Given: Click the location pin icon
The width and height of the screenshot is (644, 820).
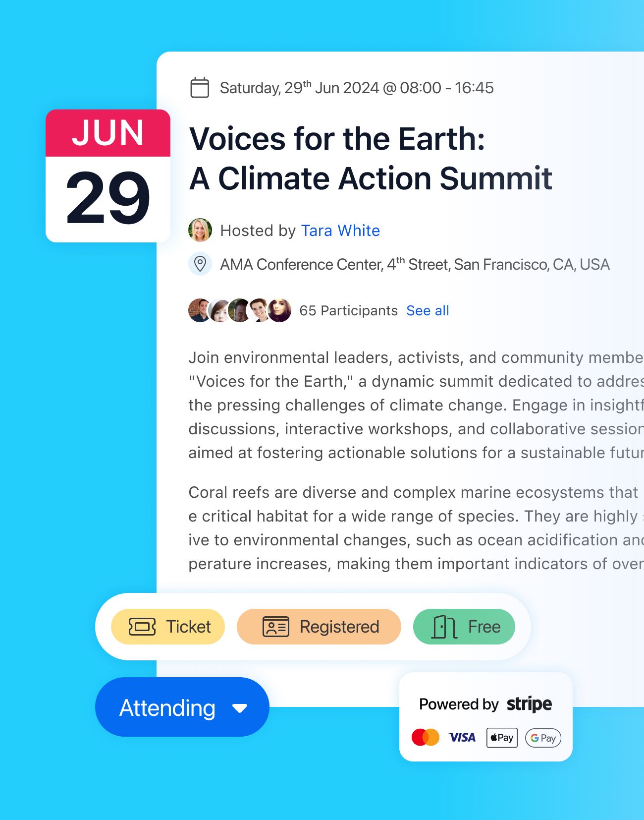Looking at the screenshot, I should [200, 264].
